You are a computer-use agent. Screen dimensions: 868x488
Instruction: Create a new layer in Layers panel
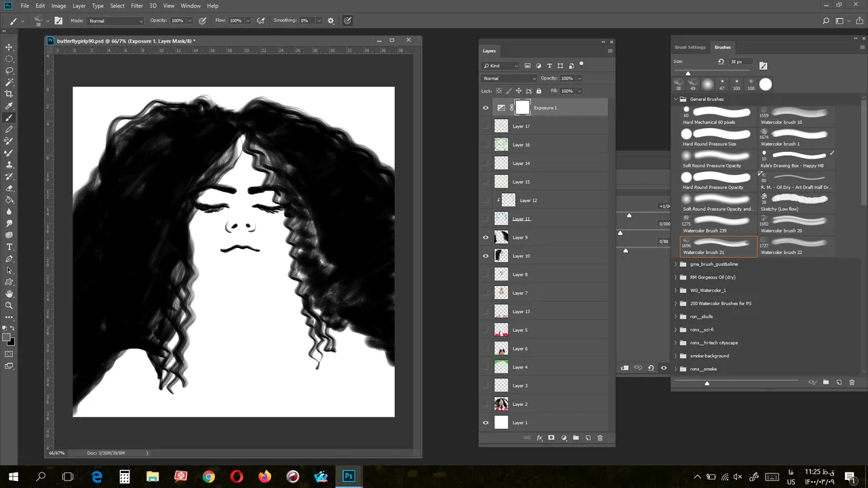click(x=588, y=438)
